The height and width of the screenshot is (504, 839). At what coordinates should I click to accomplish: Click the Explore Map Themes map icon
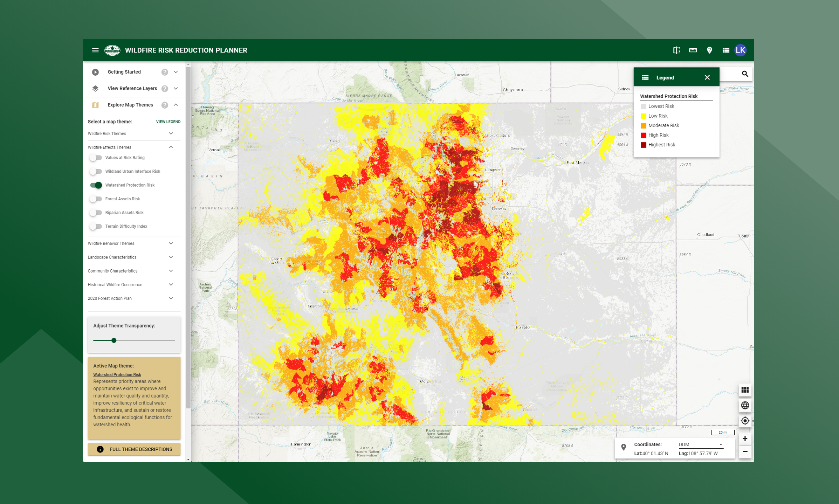pyautogui.click(x=95, y=105)
